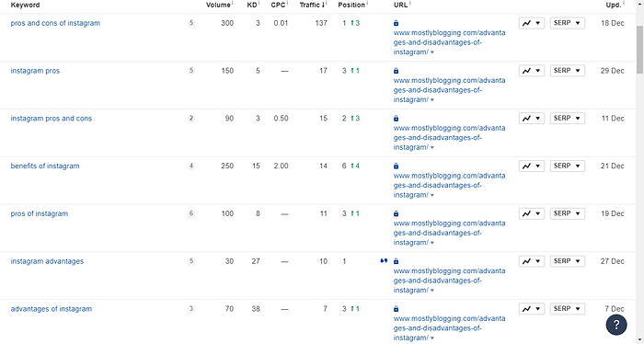Screen dimensions: 644x344
Task: Click the Keyword column header
Action: click(25, 5)
